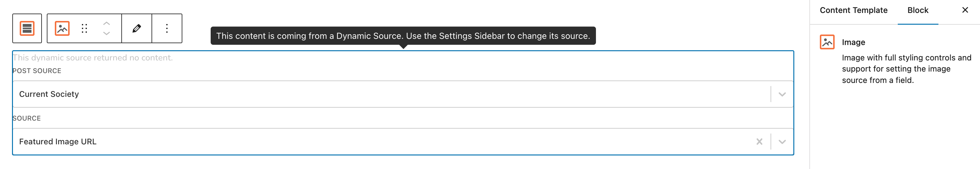This screenshot has height=169, width=980.
Task: Open the Featured Image URL select field
Action: click(x=403, y=142)
